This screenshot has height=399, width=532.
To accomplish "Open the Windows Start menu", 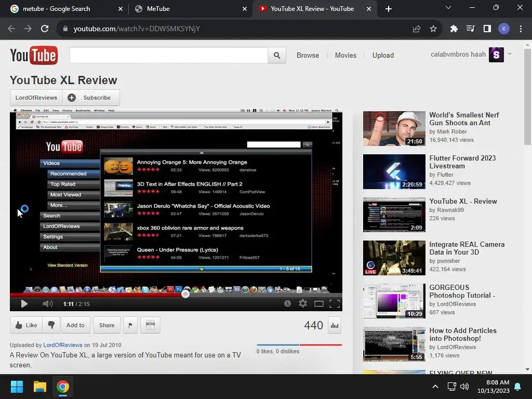I will 17,387.
